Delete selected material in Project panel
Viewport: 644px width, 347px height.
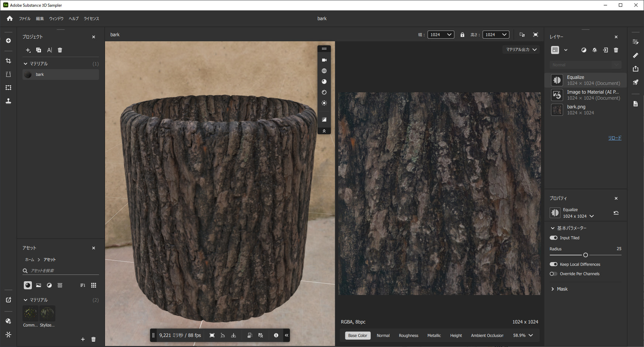(x=60, y=50)
